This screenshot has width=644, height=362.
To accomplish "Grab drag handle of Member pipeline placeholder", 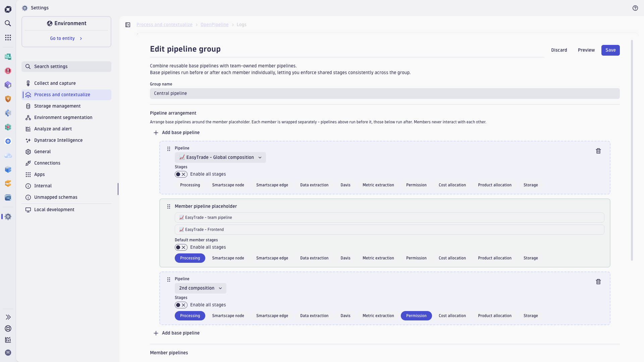I will (x=169, y=206).
